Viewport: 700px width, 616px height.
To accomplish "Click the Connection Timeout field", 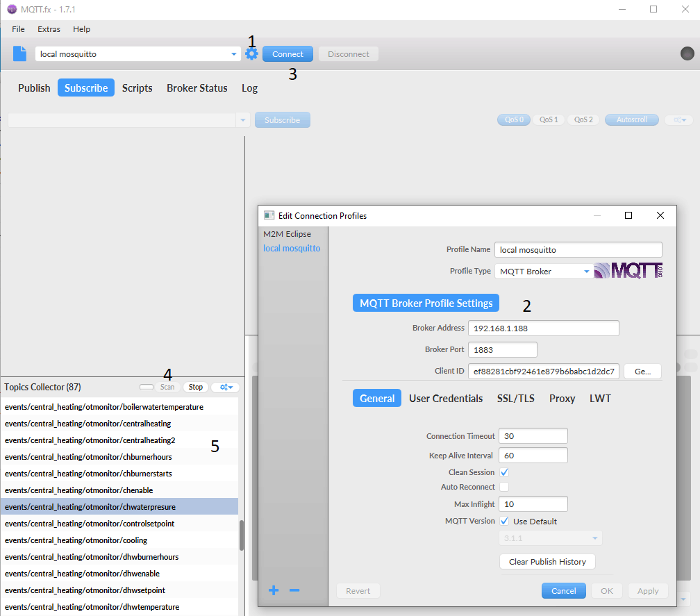I will [x=533, y=436].
